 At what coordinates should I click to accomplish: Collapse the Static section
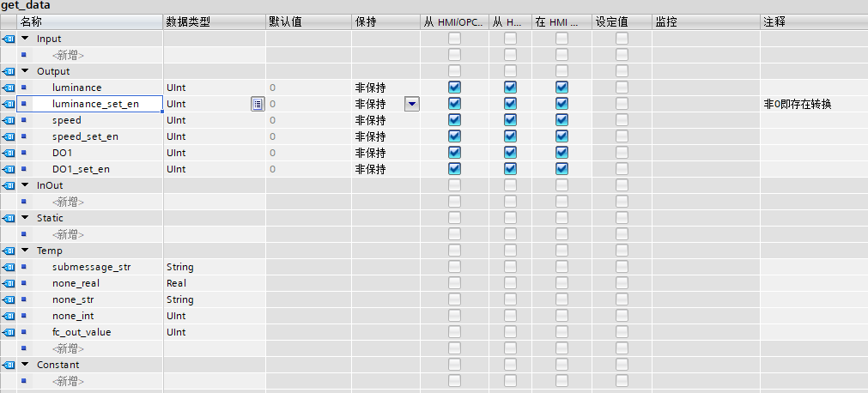tap(25, 218)
